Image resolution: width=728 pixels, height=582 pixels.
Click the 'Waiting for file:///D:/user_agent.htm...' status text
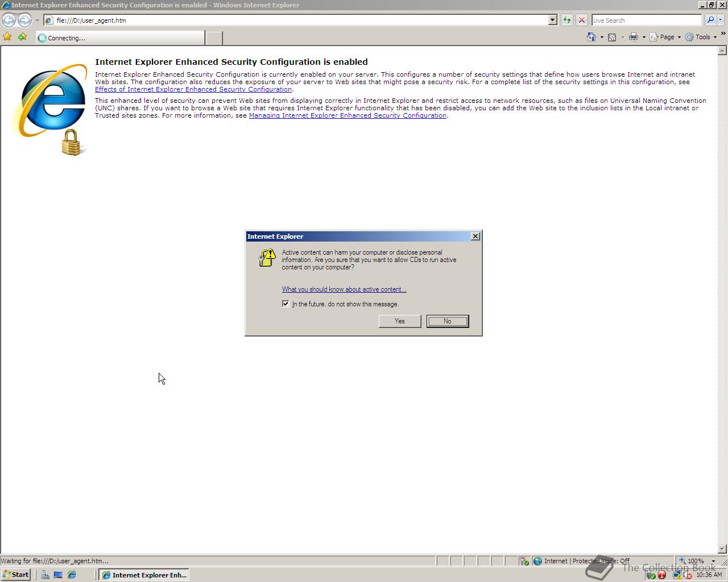(x=55, y=561)
